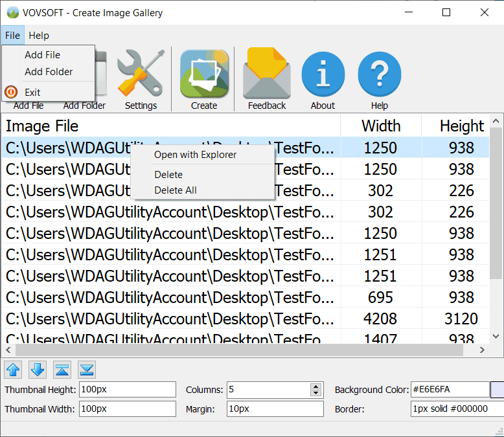504x437 pixels.
Task: Click the horizontal scrollbar right arrow
Action: pyautogui.click(x=482, y=350)
